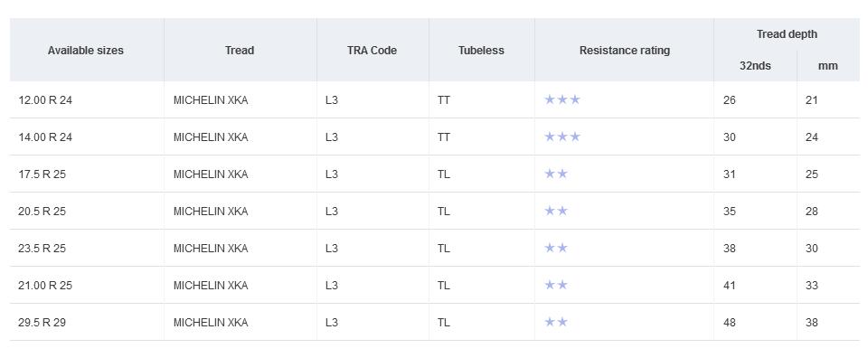The height and width of the screenshot is (358, 868).
Task: Click the 48 tread depth value for 29.5 R 29
Action: pos(729,322)
